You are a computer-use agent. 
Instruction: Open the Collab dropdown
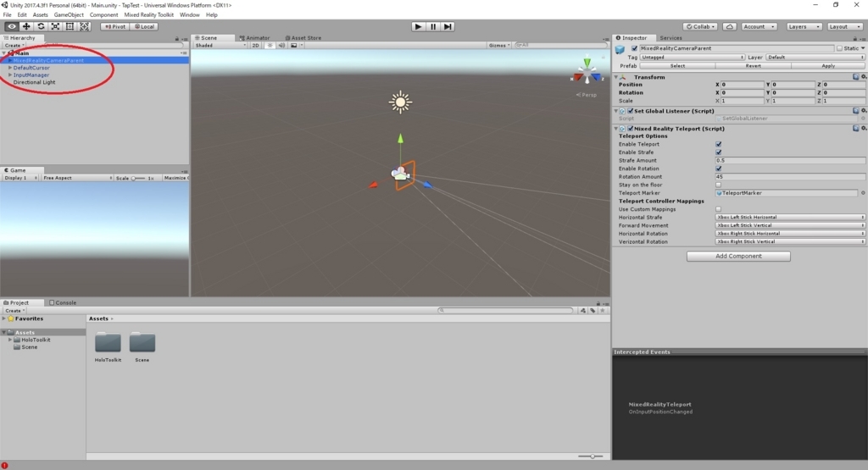700,26
